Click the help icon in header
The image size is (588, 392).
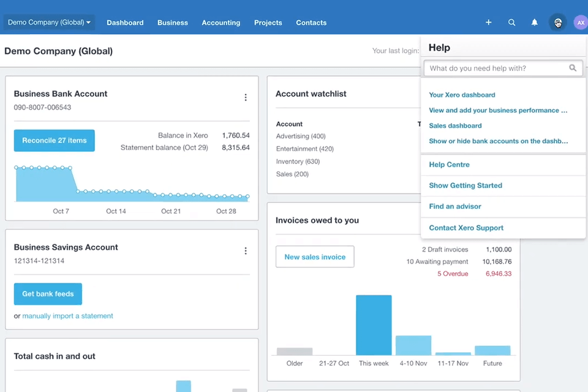[x=557, y=23]
